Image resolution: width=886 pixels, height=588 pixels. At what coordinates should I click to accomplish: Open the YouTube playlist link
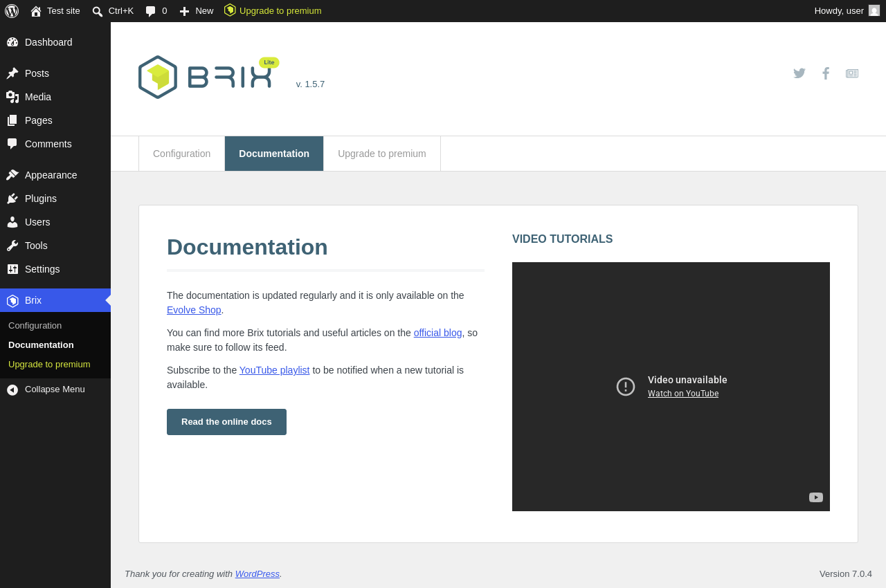(x=275, y=370)
